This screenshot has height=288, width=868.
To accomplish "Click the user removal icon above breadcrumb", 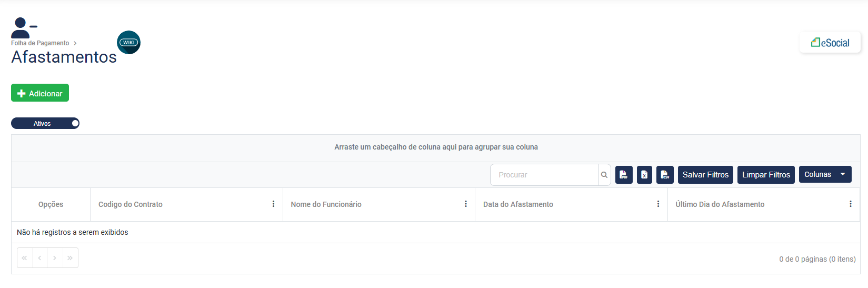I will [24, 27].
